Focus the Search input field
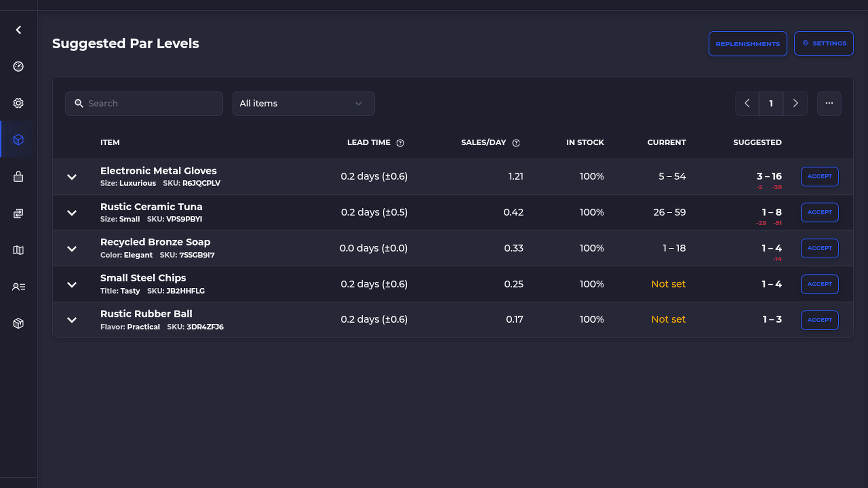This screenshot has height=488, width=868. 144,103
